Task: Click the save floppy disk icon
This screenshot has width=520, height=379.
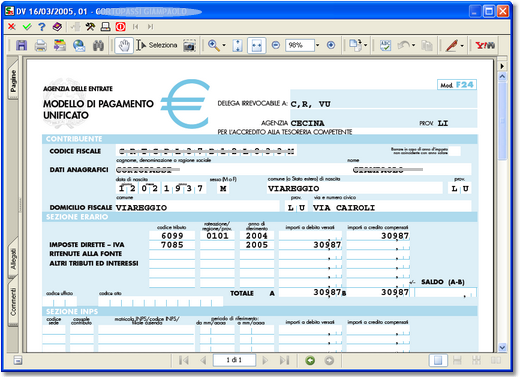Action: coord(22,45)
